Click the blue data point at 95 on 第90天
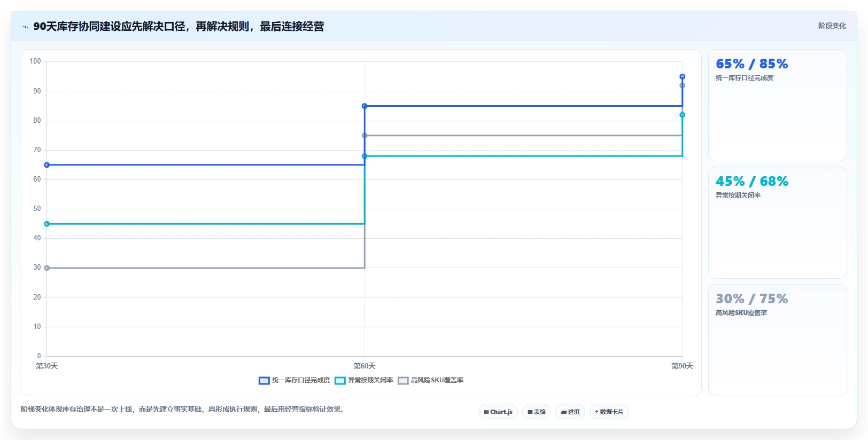The width and height of the screenshot is (868, 440). (x=682, y=77)
